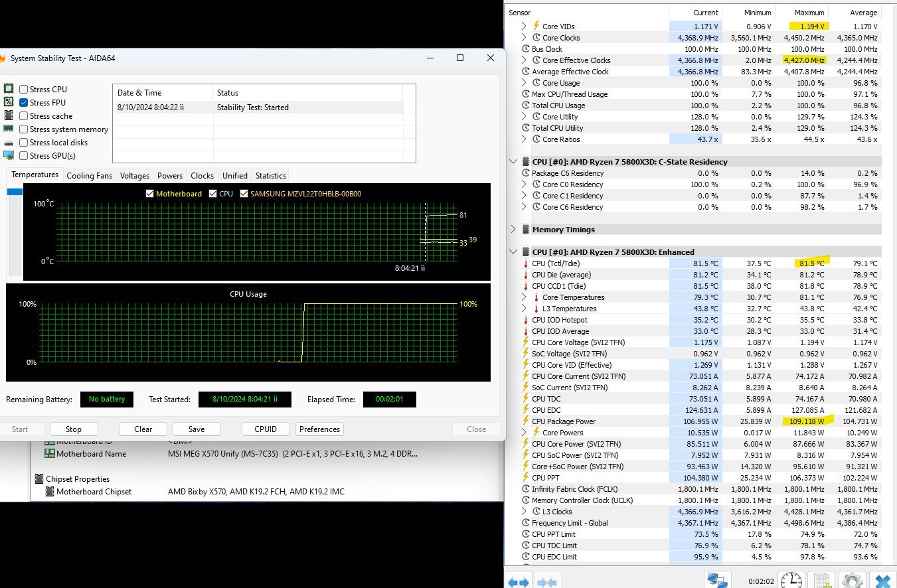Uncheck the Stress FPU checkbox
Viewport: 897px width, 588px height.
(24, 102)
